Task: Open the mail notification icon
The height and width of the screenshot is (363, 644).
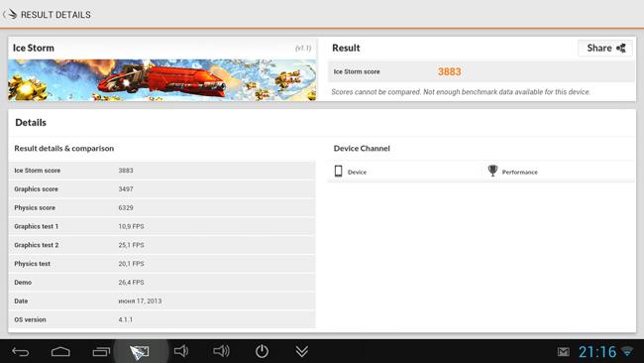Action: point(564,352)
